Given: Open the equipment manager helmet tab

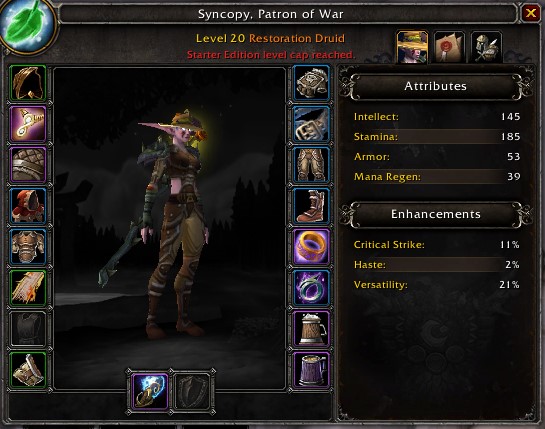Looking at the screenshot, I should [x=486, y=47].
